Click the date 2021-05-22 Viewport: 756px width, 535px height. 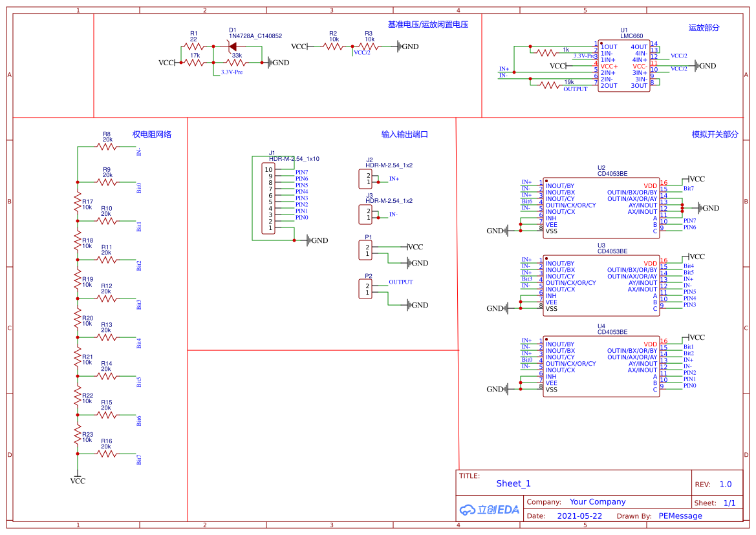(579, 516)
